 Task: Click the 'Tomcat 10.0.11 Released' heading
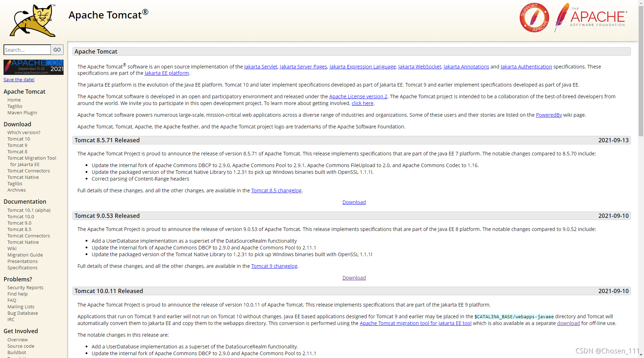tap(109, 291)
